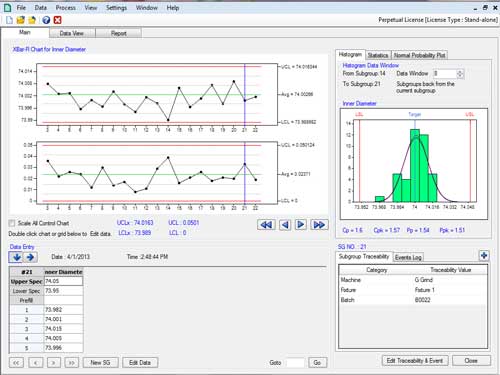
Task: Click the Upper Spec value 74.05
Action: [x=63, y=281]
